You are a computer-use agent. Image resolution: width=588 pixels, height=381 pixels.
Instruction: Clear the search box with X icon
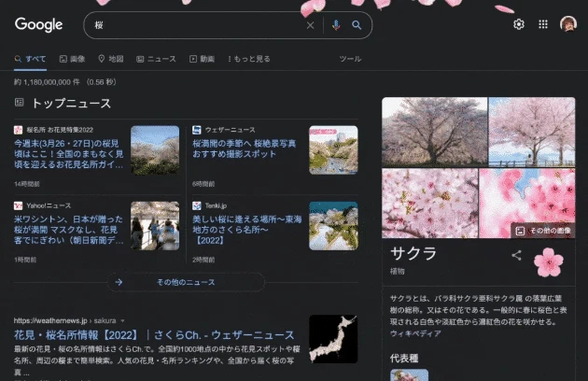(310, 25)
